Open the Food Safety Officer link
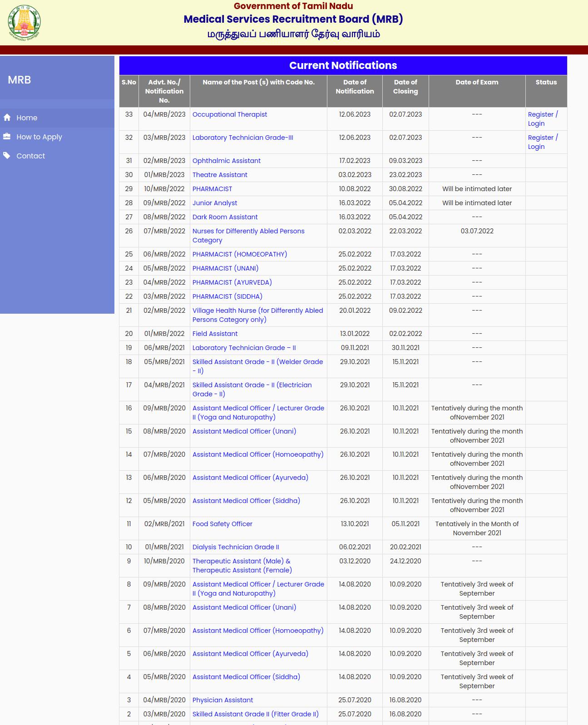The height and width of the screenshot is (725, 588). [x=222, y=524]
